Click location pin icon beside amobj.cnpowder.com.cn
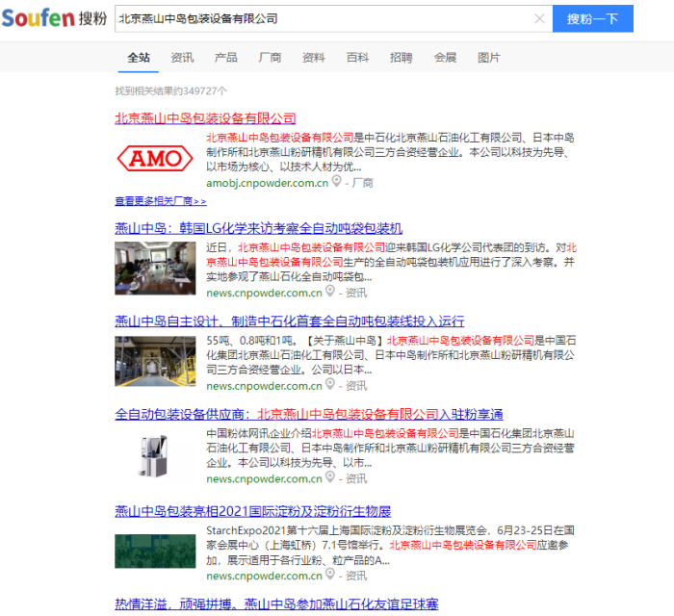Screen dimensions: 674x616 (336, 181)
